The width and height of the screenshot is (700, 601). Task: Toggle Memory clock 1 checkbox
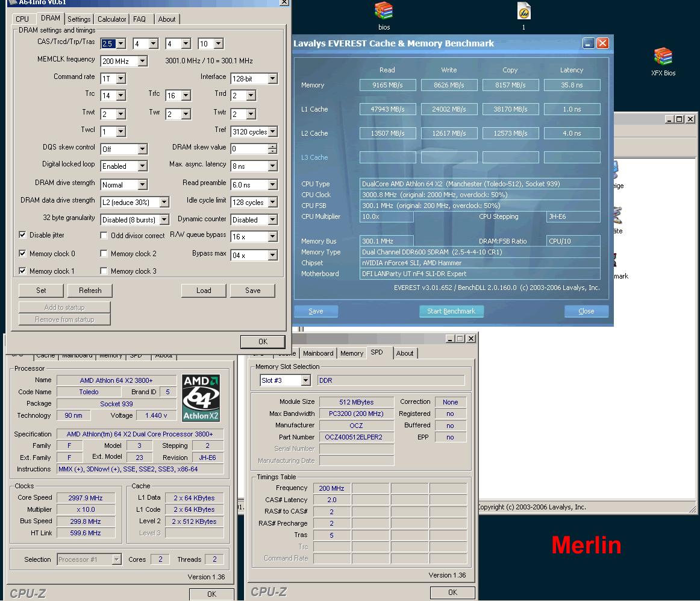pyautogui.click(x=22, y=271)
